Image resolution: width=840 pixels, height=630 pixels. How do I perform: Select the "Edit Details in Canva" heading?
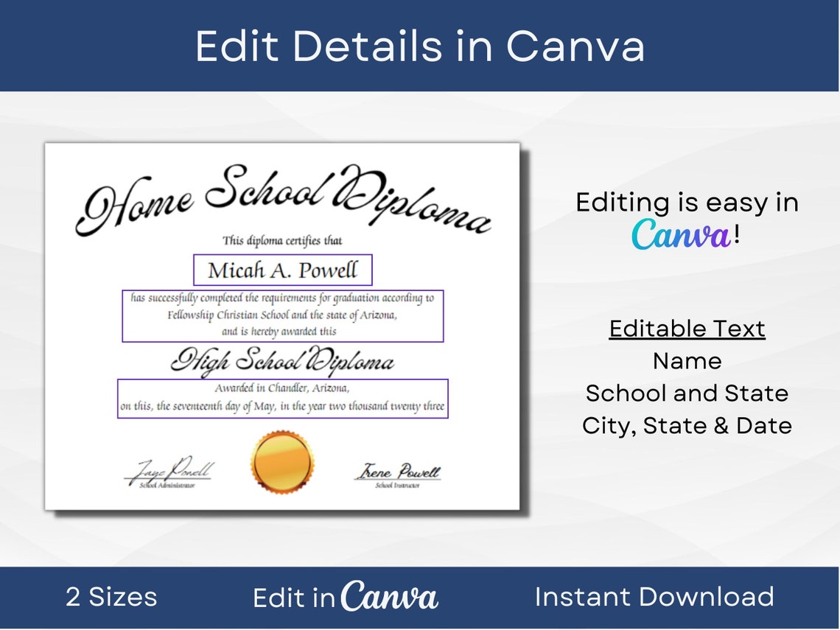(420, 46)
